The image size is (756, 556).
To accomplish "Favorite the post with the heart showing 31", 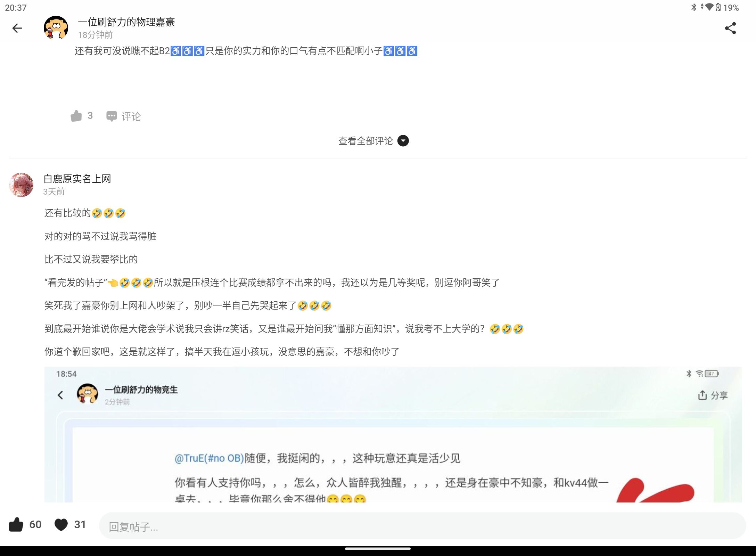I will click(x=61, y=524).
